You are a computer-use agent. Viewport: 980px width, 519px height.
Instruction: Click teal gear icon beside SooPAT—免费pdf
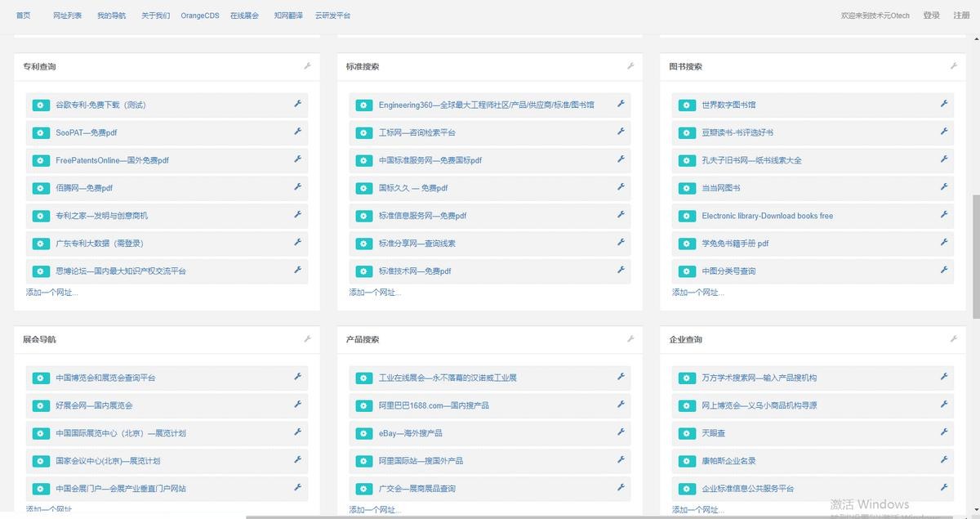(41, 132)
